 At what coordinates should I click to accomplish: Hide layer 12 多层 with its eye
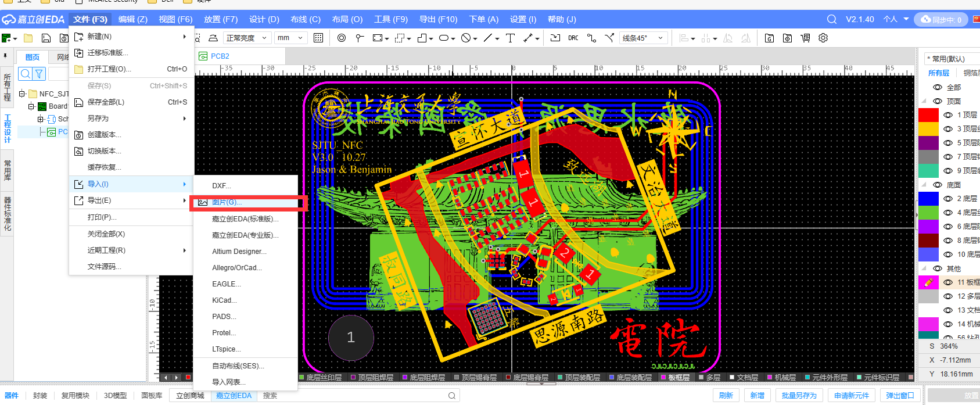[948, 296]
